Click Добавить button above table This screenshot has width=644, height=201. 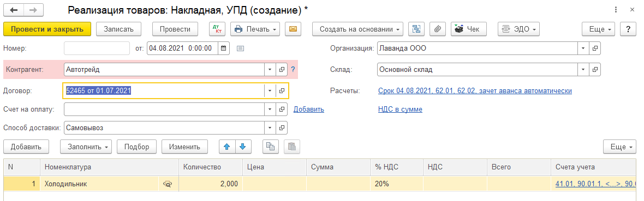(x=26, y=147)
